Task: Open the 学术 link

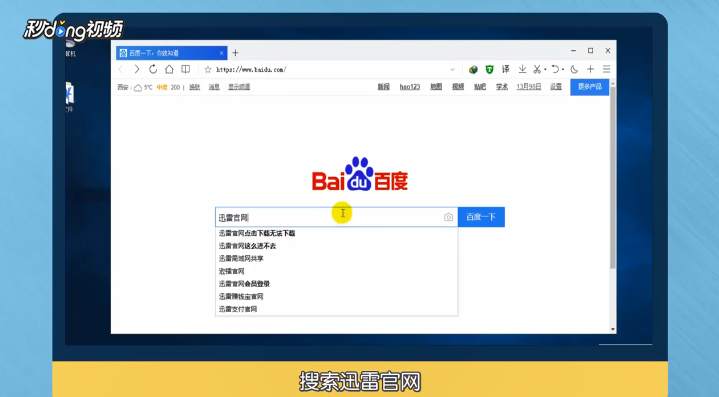Action: (x=502, y=87)
